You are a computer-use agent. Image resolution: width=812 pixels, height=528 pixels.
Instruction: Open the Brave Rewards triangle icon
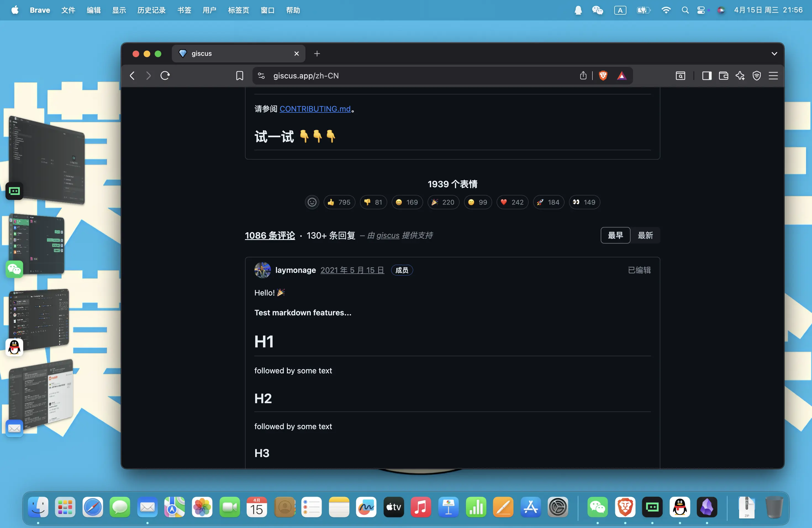(x=622, y=75)
